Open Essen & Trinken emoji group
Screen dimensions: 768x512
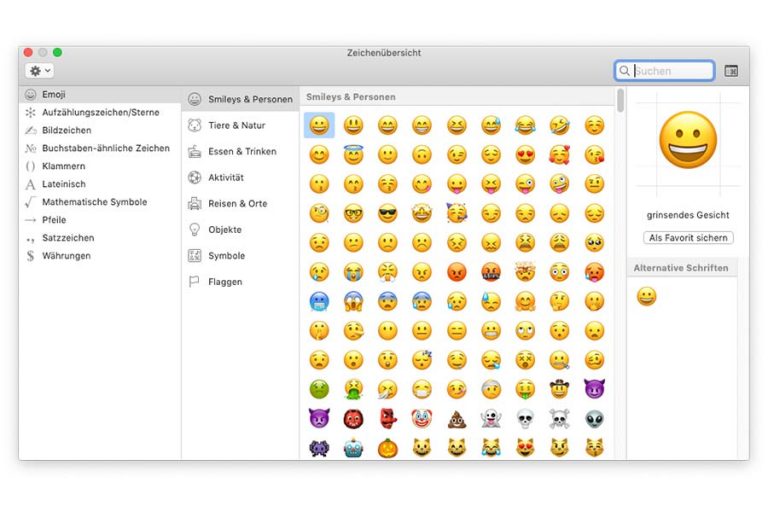click(240, 151)
